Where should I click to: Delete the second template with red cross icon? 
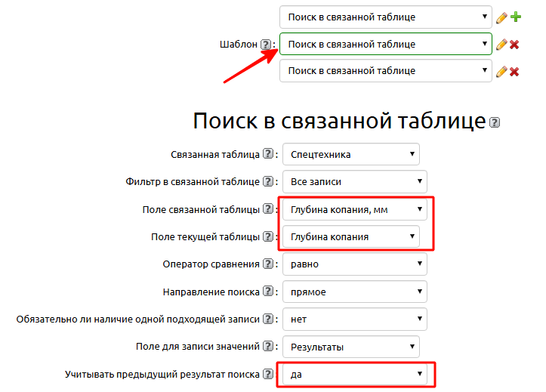pos(514,45)
